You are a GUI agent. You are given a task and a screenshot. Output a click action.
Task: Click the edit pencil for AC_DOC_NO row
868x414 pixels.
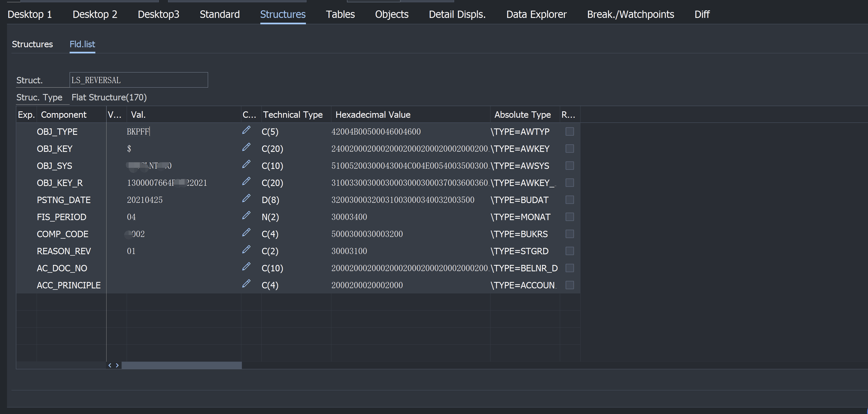246,267
